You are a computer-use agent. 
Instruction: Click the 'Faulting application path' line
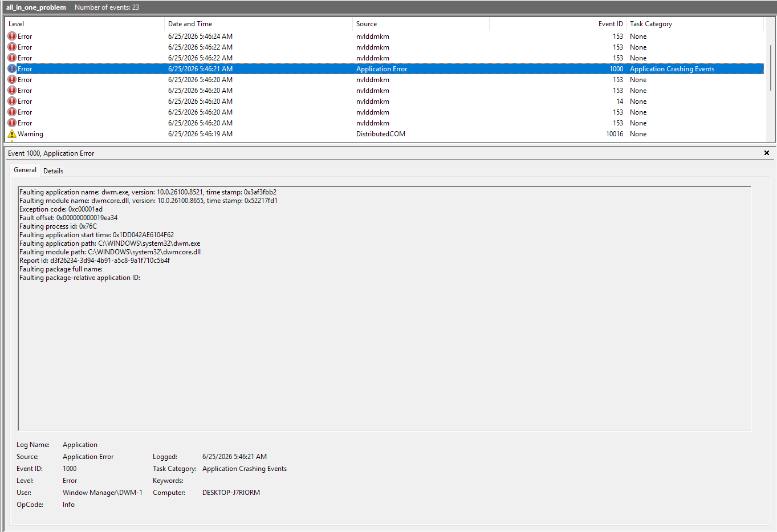(109, 243)
